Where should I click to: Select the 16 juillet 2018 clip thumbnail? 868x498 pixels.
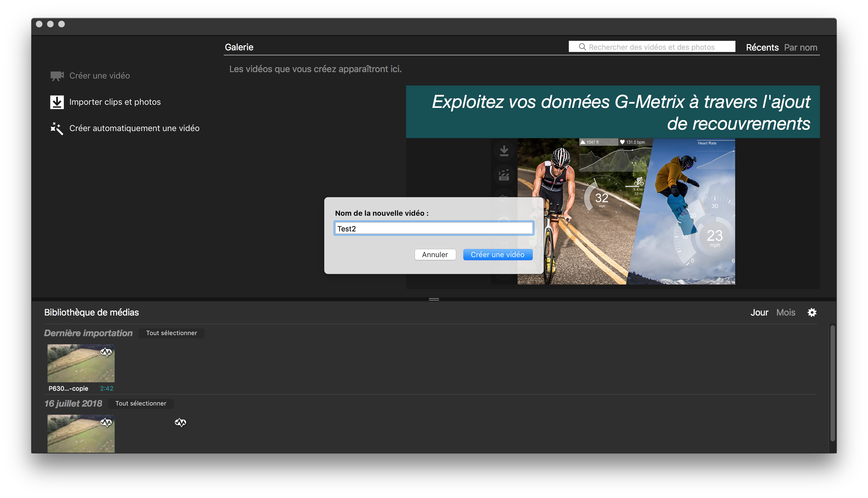pyautogui.click(x=81, y=434)
